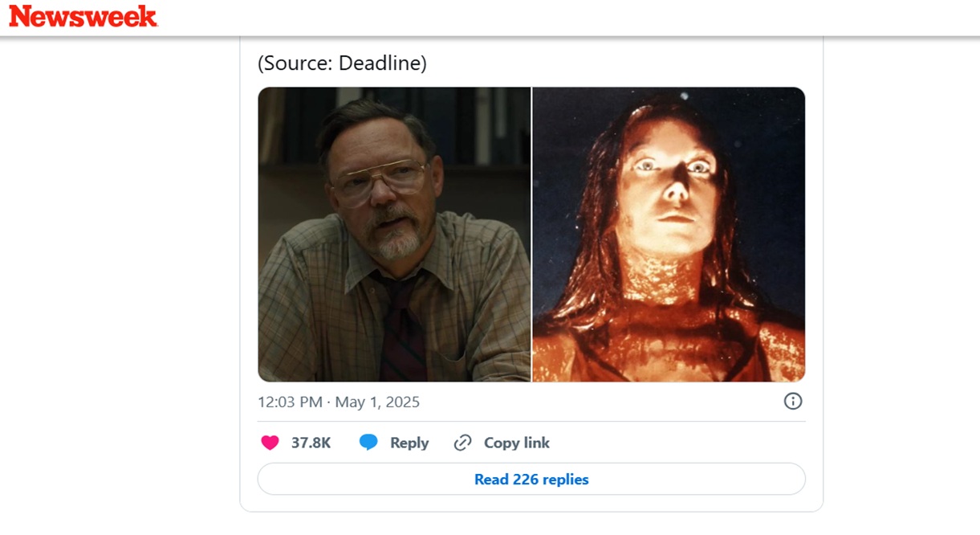Like the tweet with the heart icon
This screenshot has height=535, width=980.
coord(270,443)
